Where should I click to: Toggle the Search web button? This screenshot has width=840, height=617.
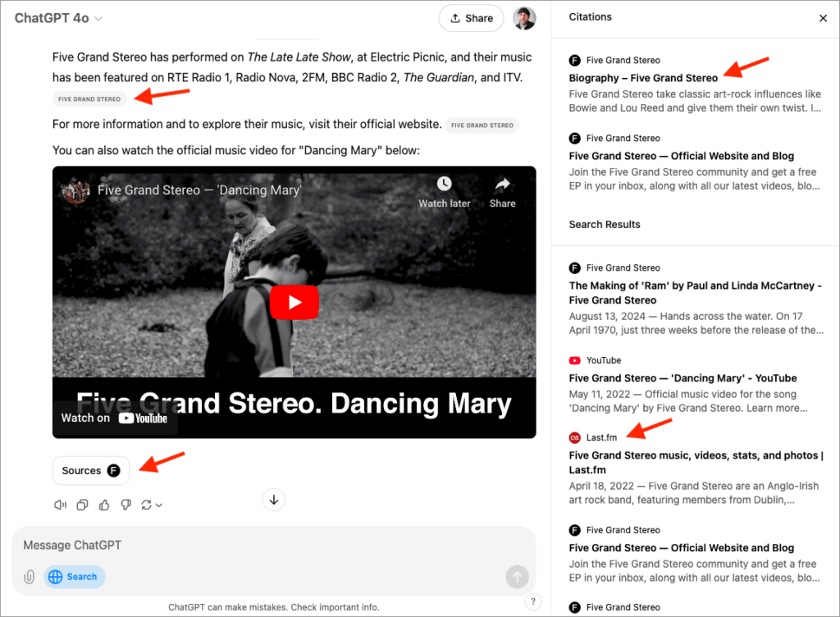pos(74,577)
